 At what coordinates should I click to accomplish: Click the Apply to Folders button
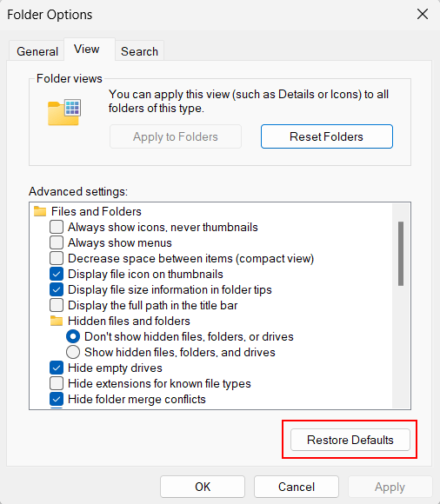coord(176,136)
